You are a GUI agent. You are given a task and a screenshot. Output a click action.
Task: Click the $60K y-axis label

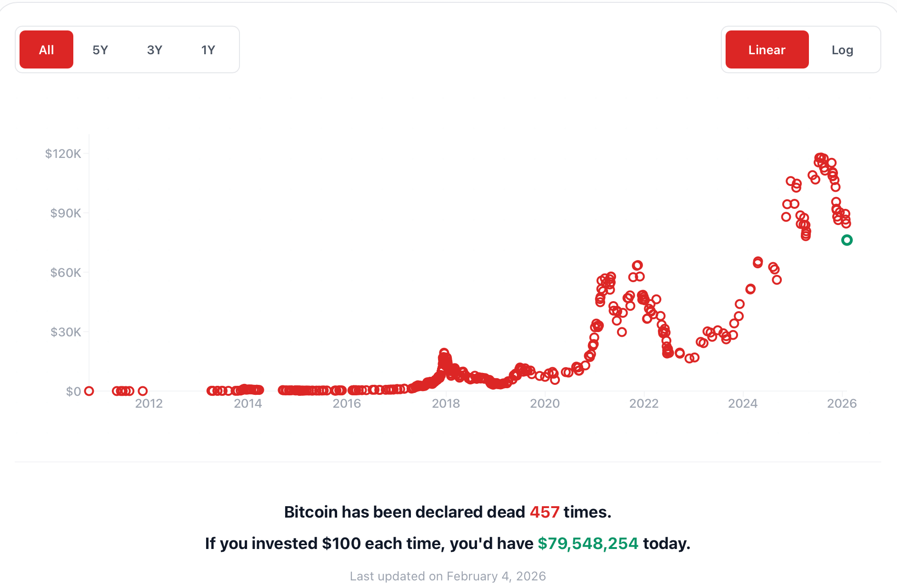pyautogui.click(x=66, y=273)
